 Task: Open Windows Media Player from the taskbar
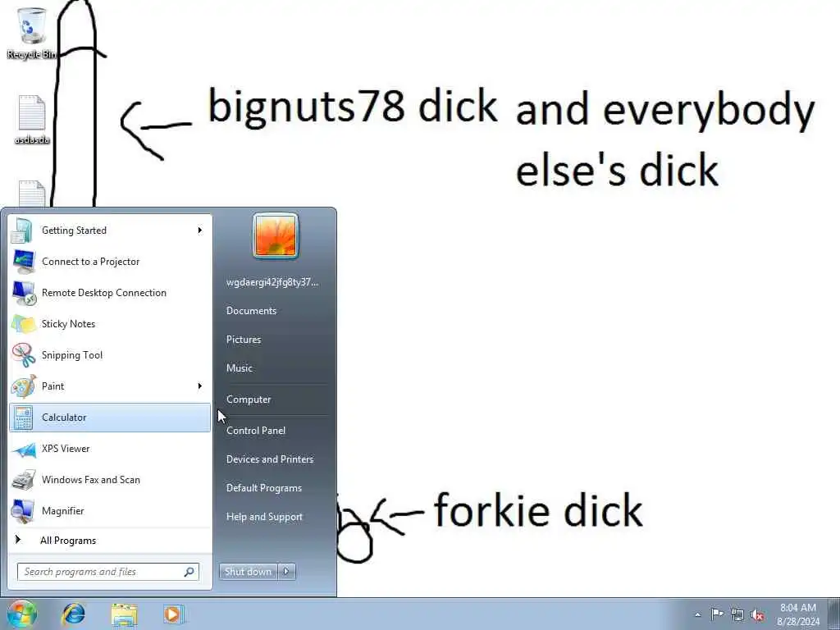click(x=173, y=614)
